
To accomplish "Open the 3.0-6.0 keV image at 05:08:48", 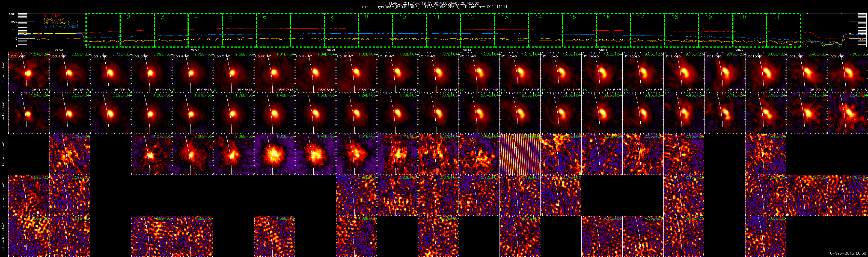I will (356, 72).
